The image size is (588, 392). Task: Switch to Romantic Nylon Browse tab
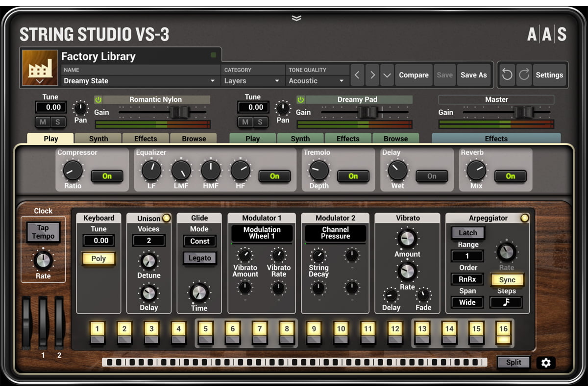point(194,139)
